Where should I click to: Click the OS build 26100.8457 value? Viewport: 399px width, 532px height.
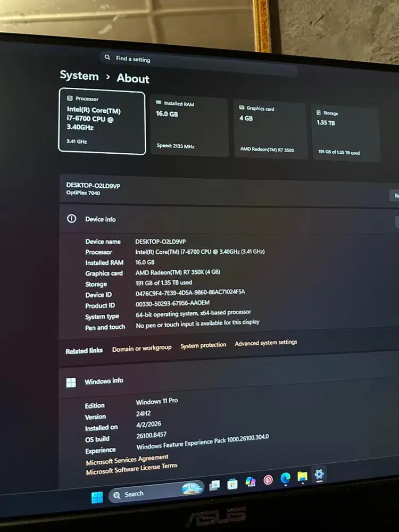[151, 435]
